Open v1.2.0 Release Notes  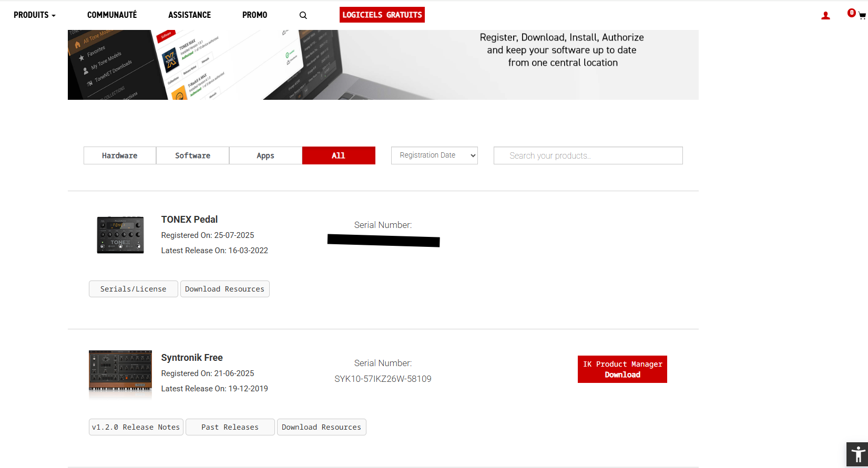[x=136, y=427]
